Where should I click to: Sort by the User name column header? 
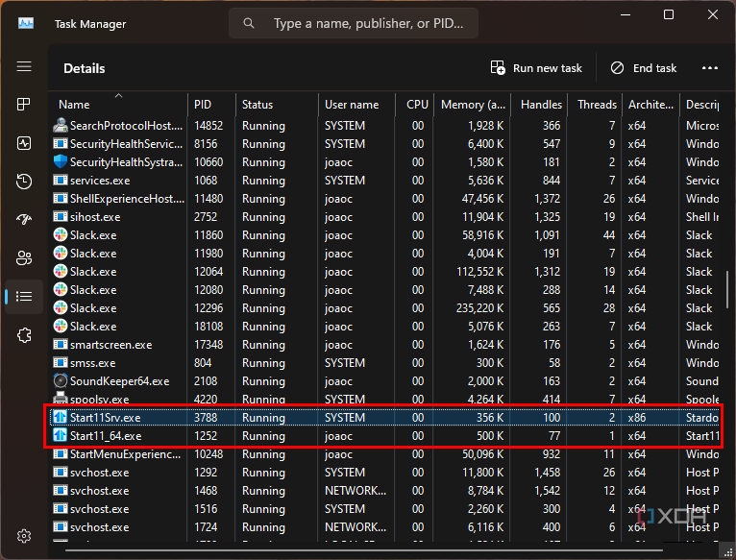point(356,104)
